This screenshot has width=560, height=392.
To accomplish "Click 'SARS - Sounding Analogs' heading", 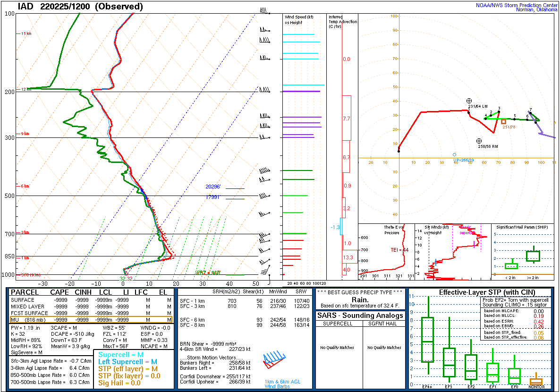I will [360, 315].
